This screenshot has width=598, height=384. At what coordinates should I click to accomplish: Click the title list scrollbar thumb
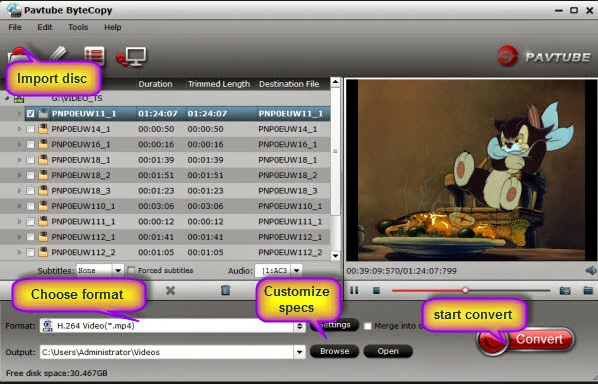[x=335, y=151]
